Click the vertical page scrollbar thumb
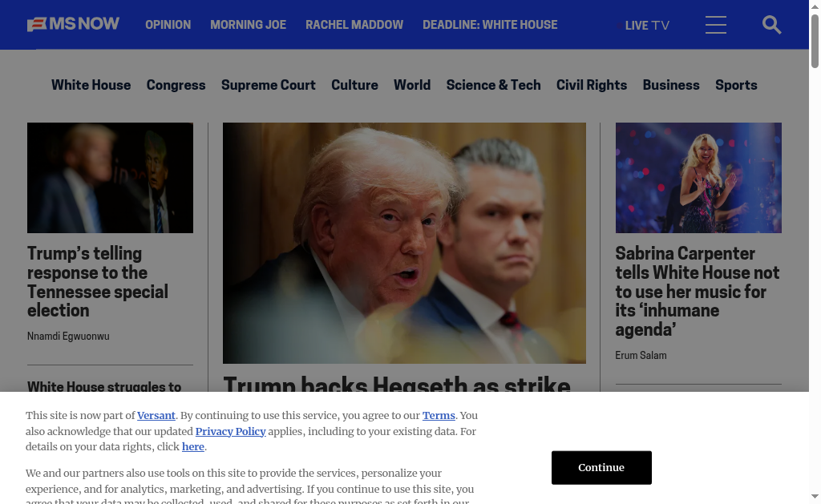This screenshot has width=821, height=504. [815, 41]
